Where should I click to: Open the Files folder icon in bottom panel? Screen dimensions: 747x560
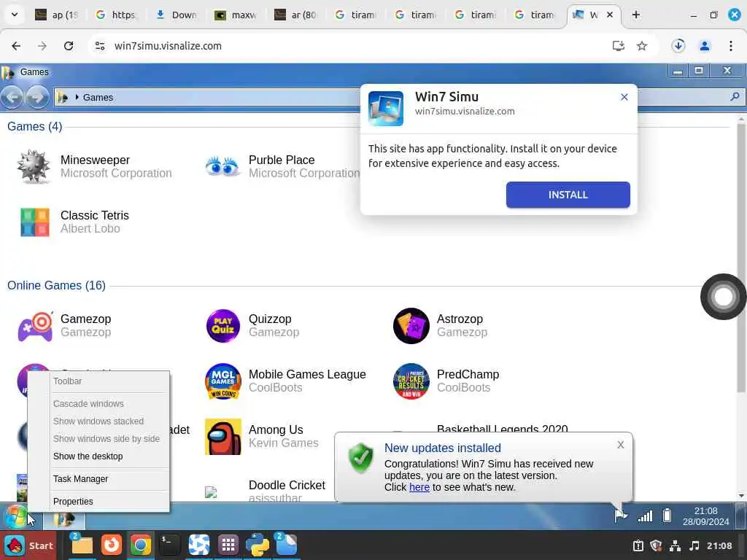click(x=82, y=545)
